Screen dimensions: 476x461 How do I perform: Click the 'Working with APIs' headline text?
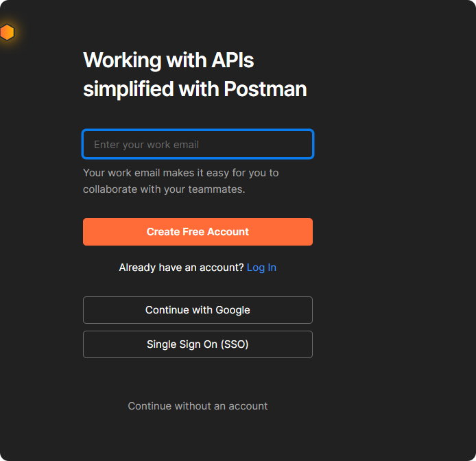click(169, 60)
